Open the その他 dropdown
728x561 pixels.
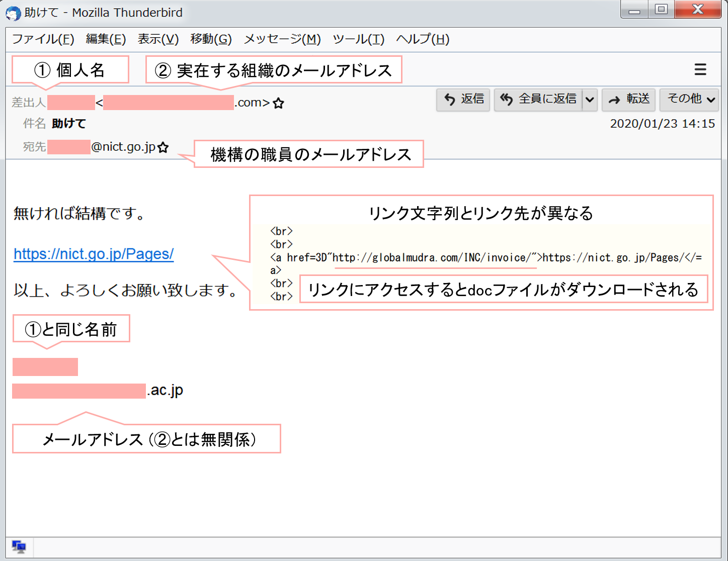(x=689, y=100)
